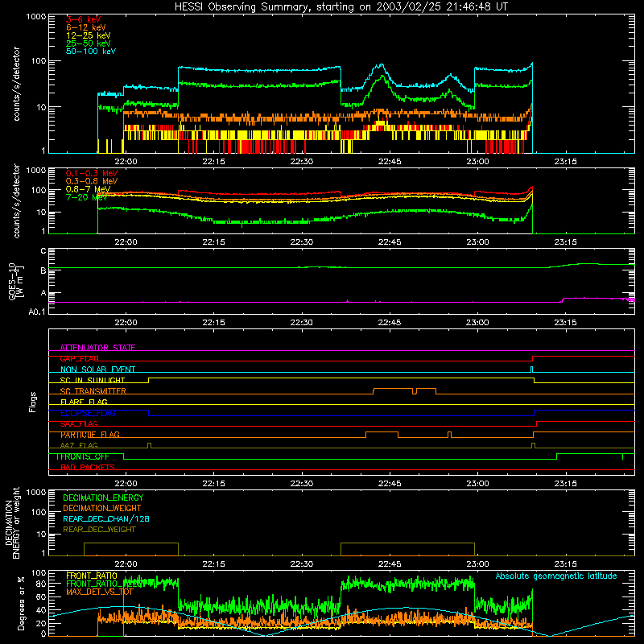Image resolution: width=644 pixels, height=644 pixels.
Task: Select the SC_IN_SUNLIGHT flag label
Action: (x=93, y=380)
